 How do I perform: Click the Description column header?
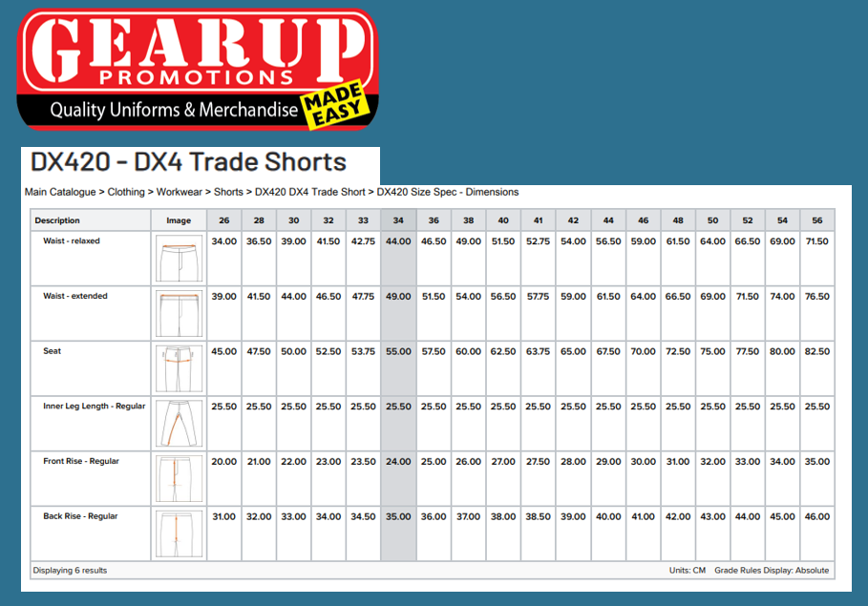[57, 220]
